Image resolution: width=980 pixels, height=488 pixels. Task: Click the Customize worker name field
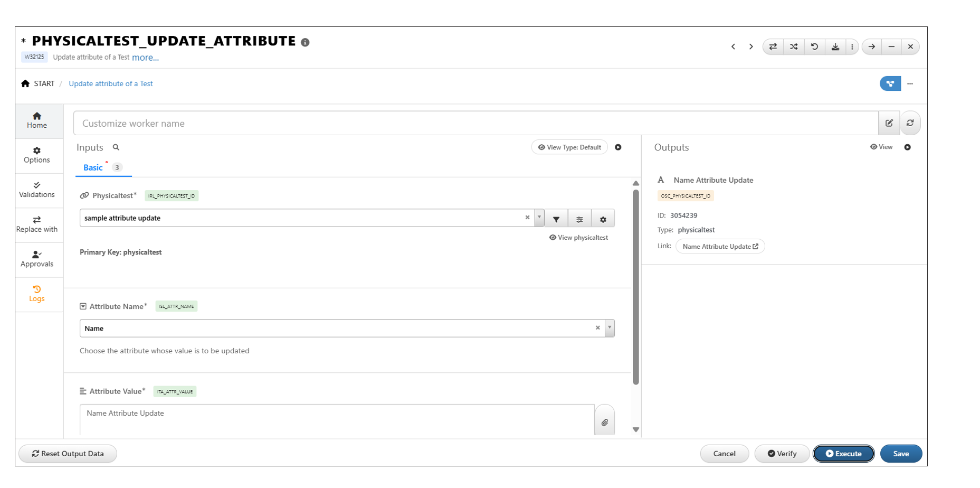click(x=475, y=123)
